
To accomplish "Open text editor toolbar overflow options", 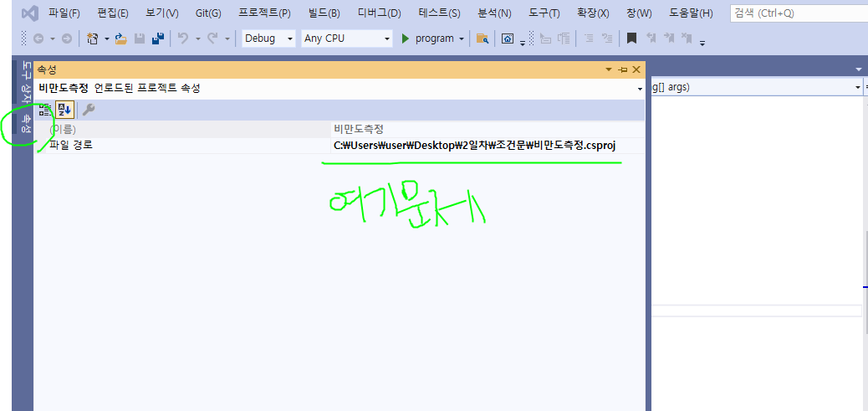I will pos(702,44).
